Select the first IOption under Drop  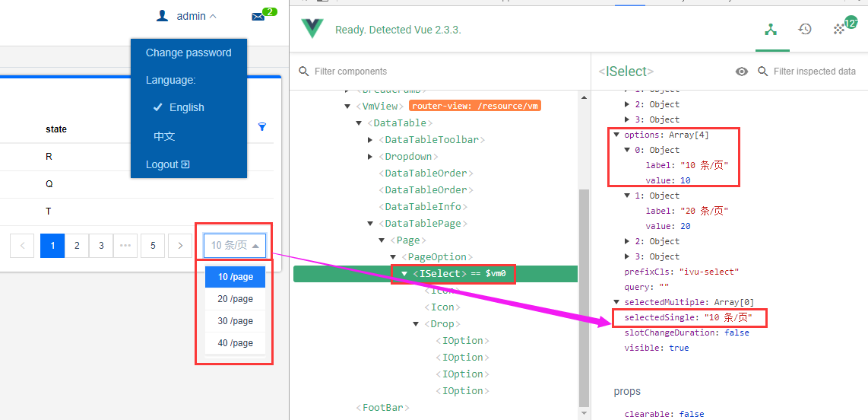[462, 341]
